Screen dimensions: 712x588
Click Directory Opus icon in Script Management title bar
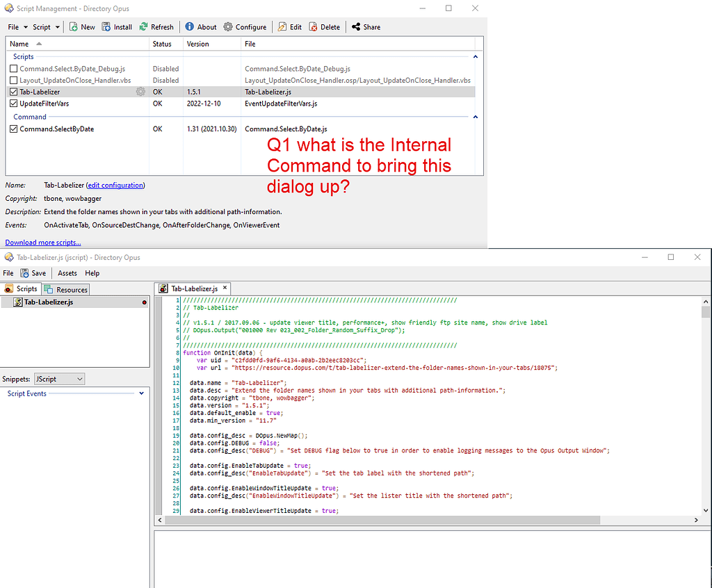coord(8,8)
